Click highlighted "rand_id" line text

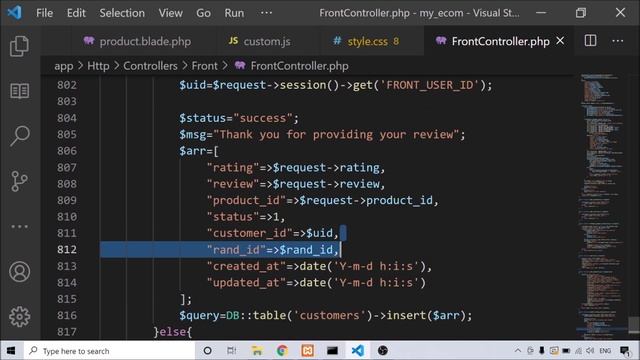coord(273,249)
